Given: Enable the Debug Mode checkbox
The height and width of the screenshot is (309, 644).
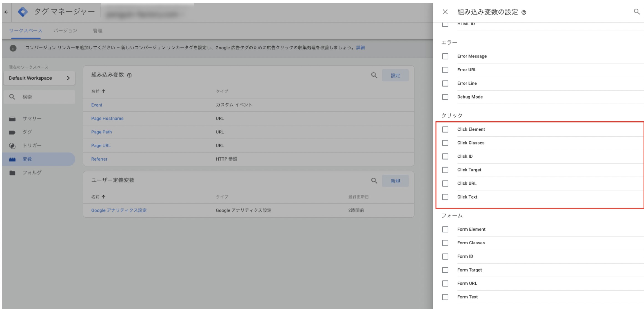Looking at the screenshot, I should [445, 97].
